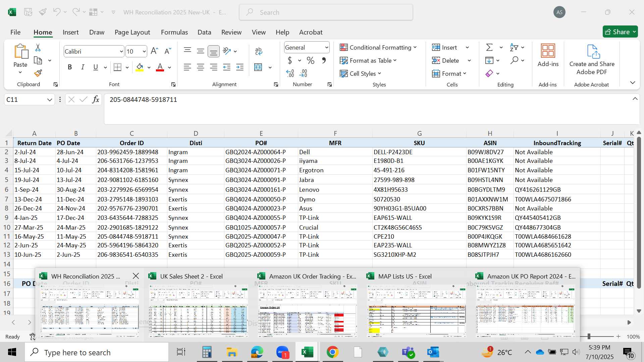
Task: Toggle Middle Align for cell
Action: 201,51
